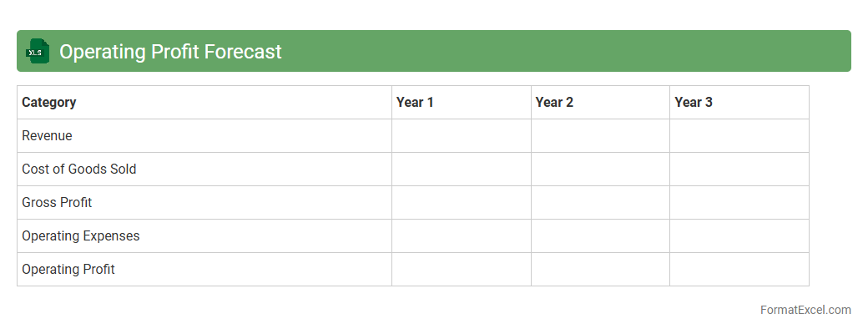Click the Gross Profit Year 1 cell
The height and width of the screenshot is (334, 868).
[x=461, y=203]
